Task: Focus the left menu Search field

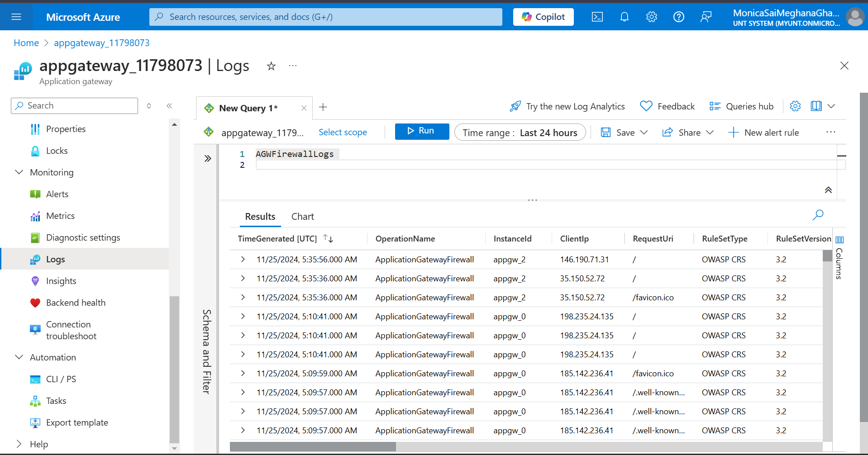Action: [x=74, y=105]
